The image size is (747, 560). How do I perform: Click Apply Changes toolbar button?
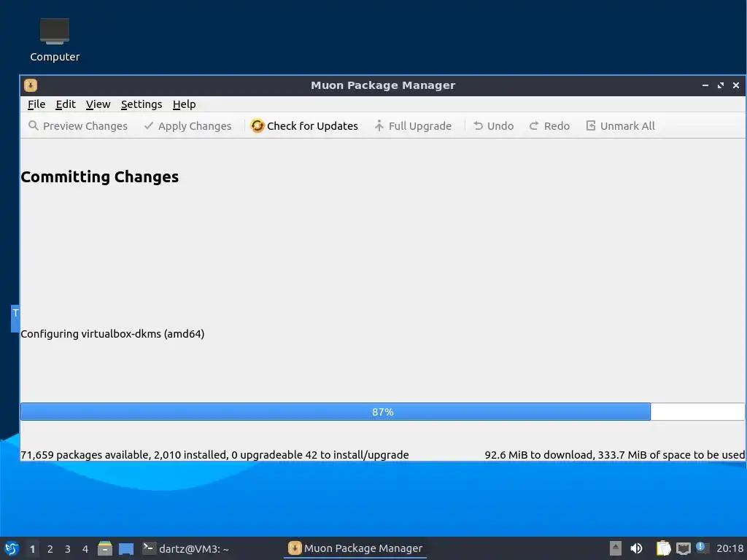pos(187,125)
